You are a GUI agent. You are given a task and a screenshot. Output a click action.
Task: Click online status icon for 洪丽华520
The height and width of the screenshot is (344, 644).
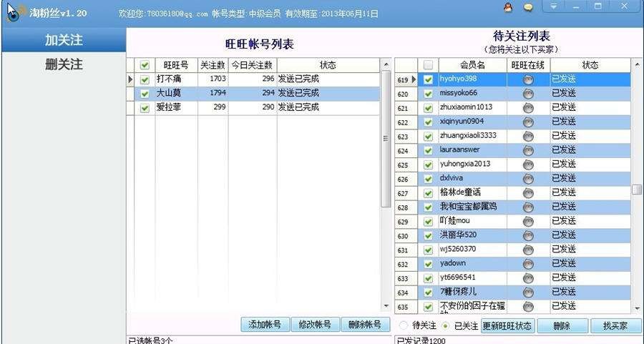(x=528, y=235)
